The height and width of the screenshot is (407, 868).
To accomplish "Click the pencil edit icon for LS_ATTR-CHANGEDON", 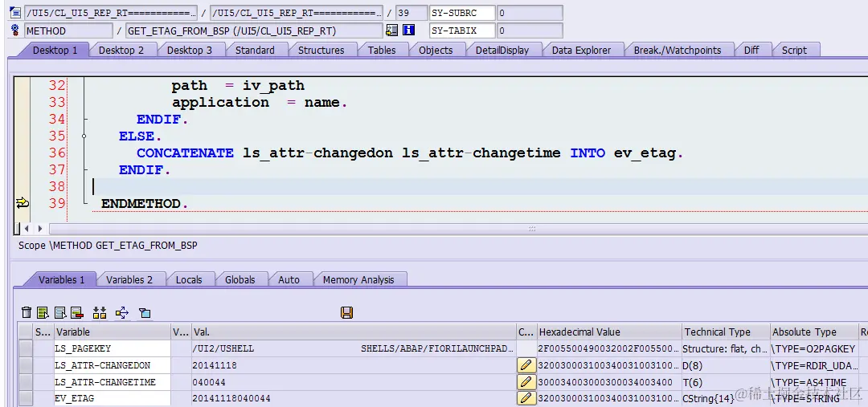I will [x=526, y=365].
